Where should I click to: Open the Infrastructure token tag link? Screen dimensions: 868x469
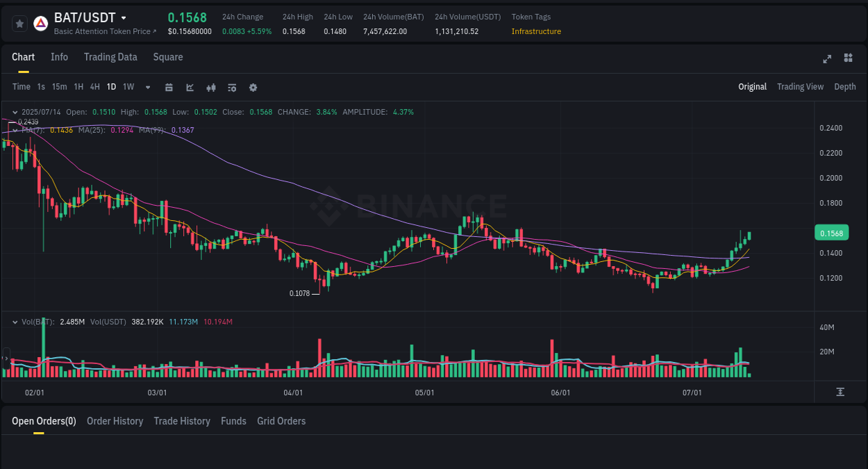(536, 31)
